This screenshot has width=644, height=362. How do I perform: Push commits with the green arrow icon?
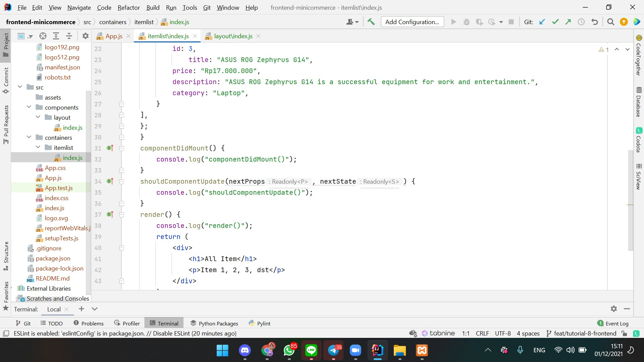568,21
